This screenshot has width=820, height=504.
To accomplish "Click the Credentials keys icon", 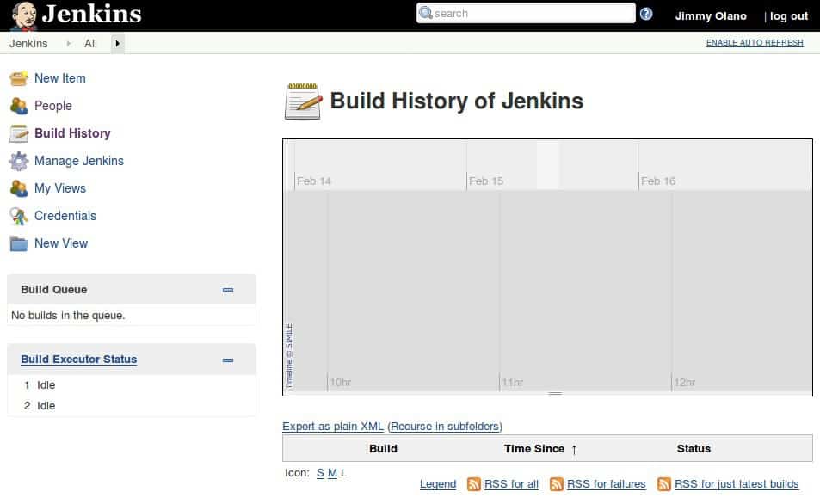I will click(18, 216).
